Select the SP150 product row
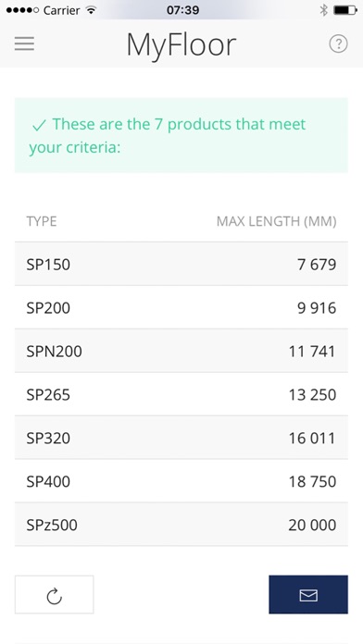 pyautogui.click(x=181, y=264)
